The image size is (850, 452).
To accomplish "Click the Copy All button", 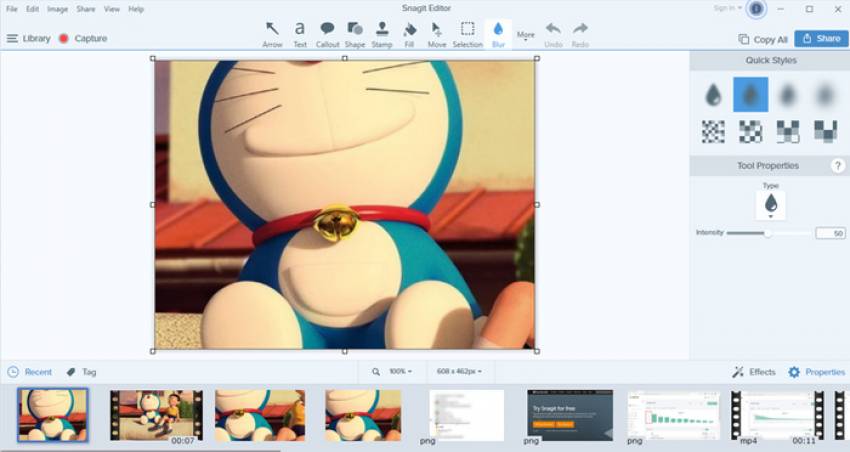I will tap(763, 39).
